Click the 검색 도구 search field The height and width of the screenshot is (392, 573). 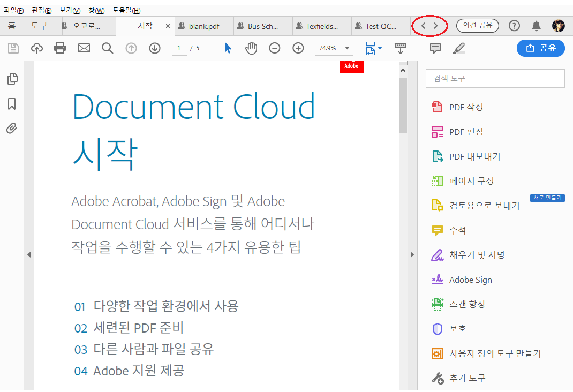495,78
